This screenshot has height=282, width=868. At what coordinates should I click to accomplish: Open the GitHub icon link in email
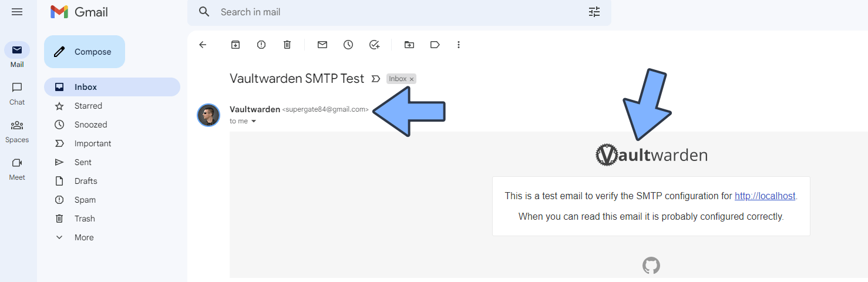coord(651,266)
